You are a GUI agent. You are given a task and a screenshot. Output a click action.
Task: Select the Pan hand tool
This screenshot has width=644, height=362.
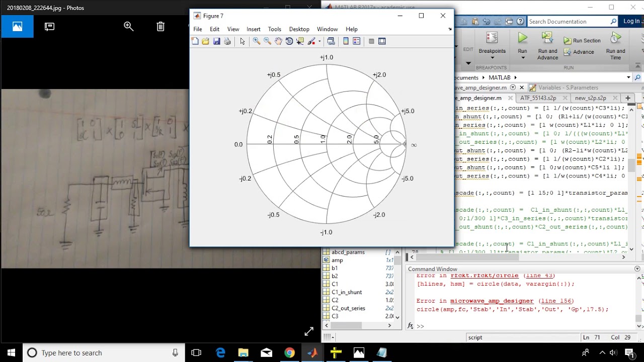tap(278, 41)
